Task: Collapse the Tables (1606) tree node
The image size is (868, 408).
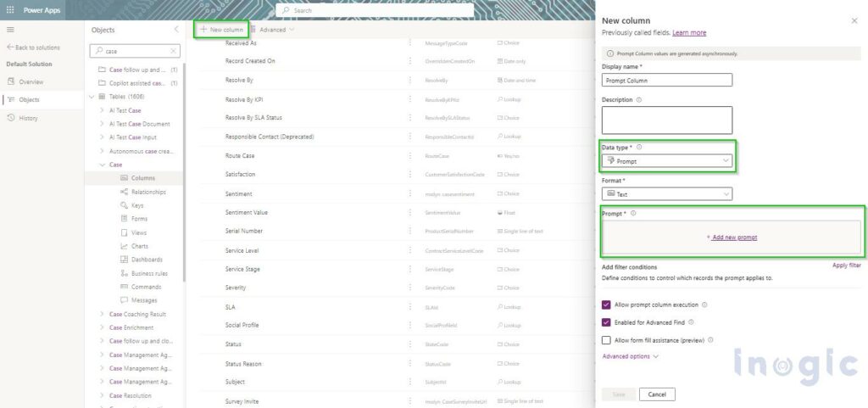Action: (x=92, y=97)
